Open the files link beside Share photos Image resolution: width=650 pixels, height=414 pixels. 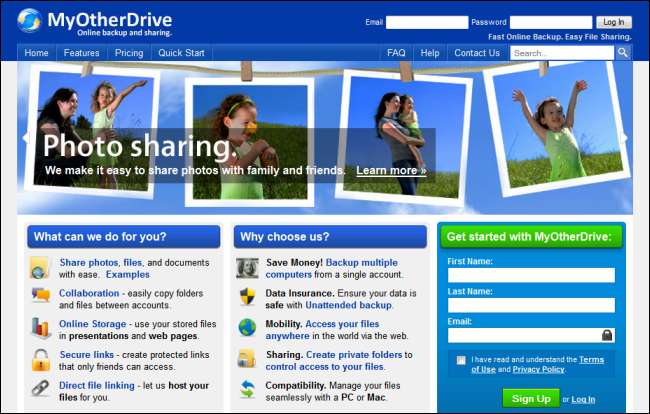click(x=133, y=263)
